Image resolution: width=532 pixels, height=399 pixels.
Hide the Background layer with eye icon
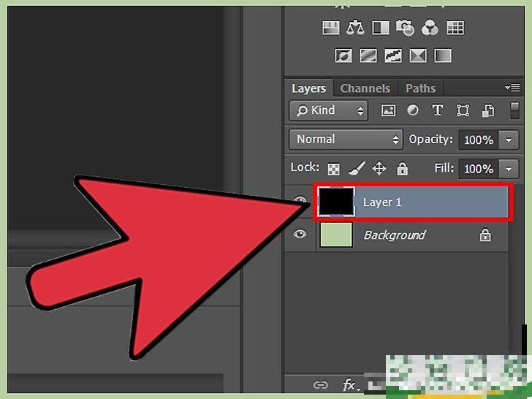pyautogui.click(x=300, y=234)
